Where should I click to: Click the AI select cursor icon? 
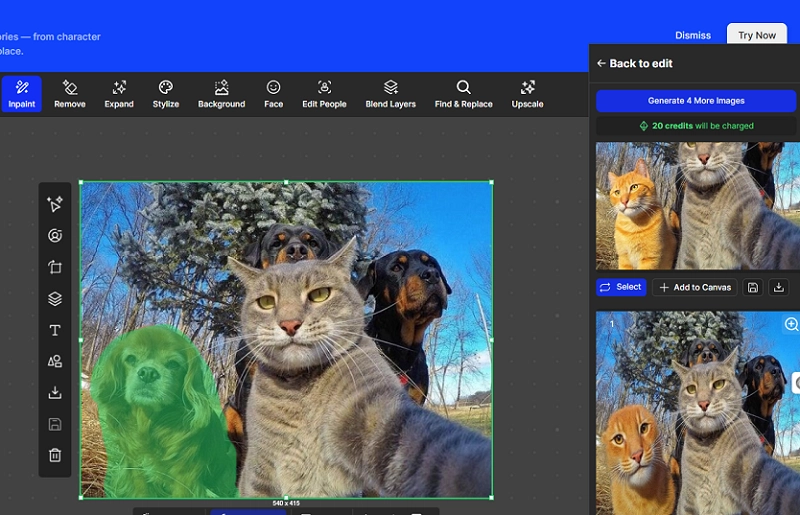(x=55, y=204)
